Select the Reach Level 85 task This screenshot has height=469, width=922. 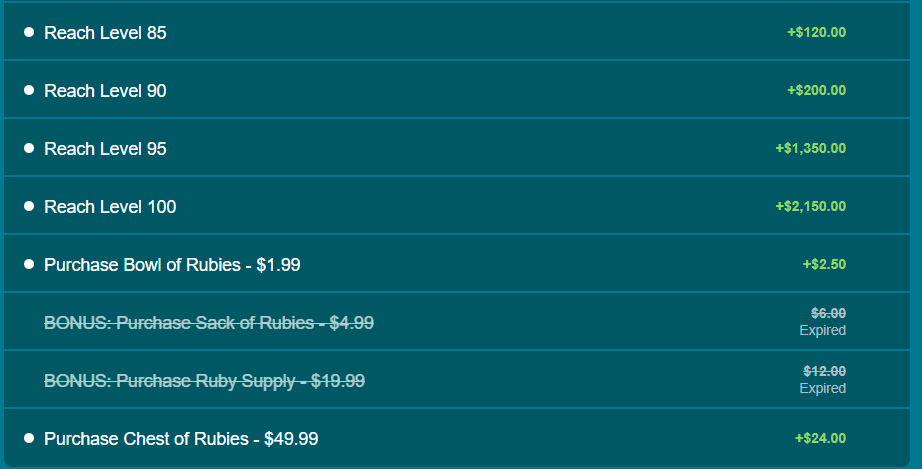(x=105, y=33)
